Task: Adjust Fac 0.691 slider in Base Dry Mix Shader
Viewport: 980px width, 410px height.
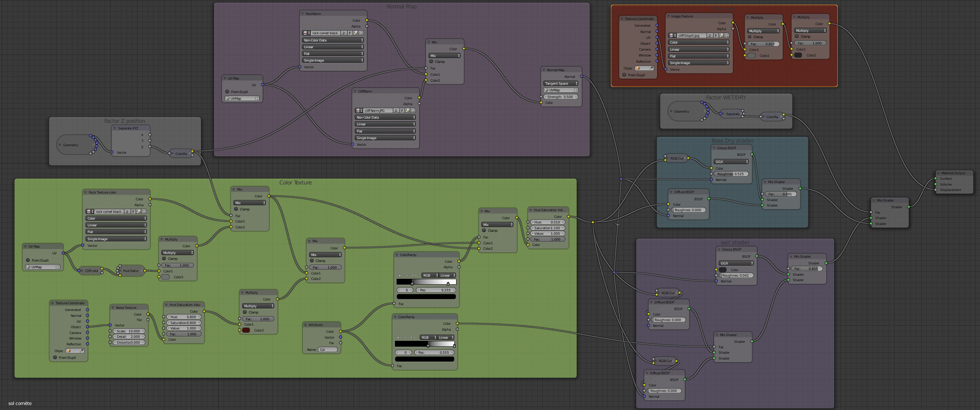Action: point(781,194)
